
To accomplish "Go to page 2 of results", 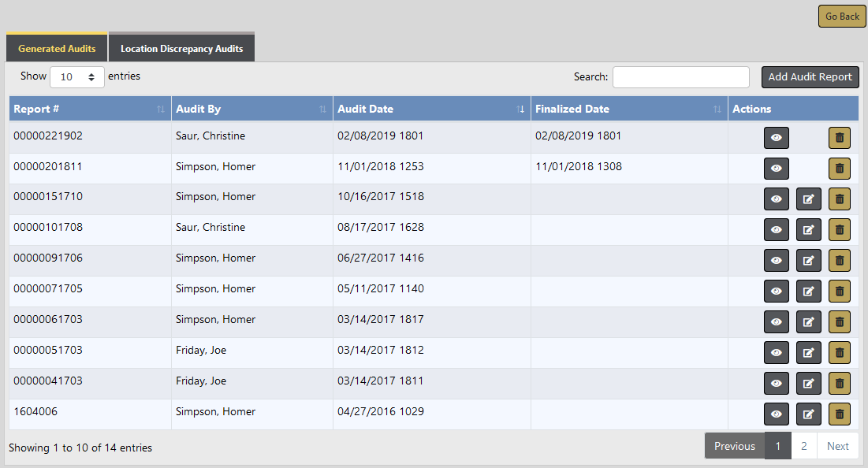I will click(803, 446).
